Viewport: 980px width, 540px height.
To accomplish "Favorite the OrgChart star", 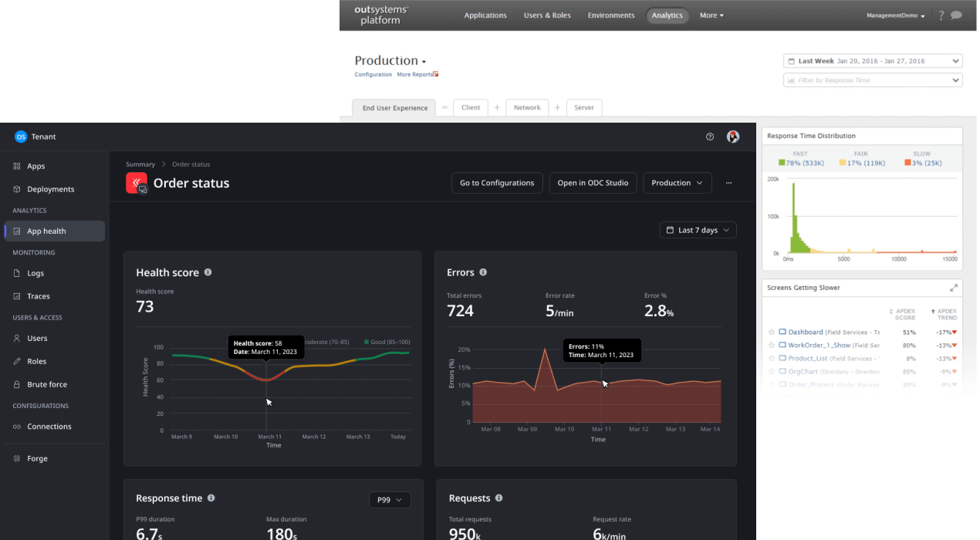I will 771,371.
